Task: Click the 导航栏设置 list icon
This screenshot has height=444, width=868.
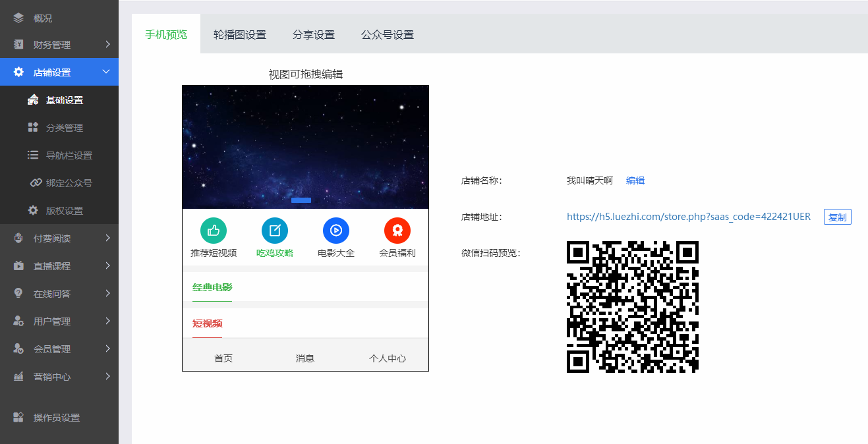Action: click(x=33, y=155)
